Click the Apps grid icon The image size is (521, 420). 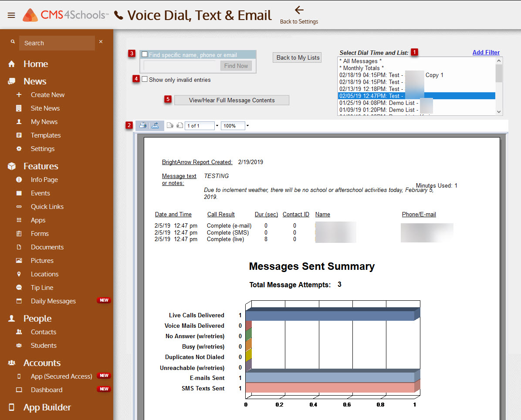[x=19, y=220]
